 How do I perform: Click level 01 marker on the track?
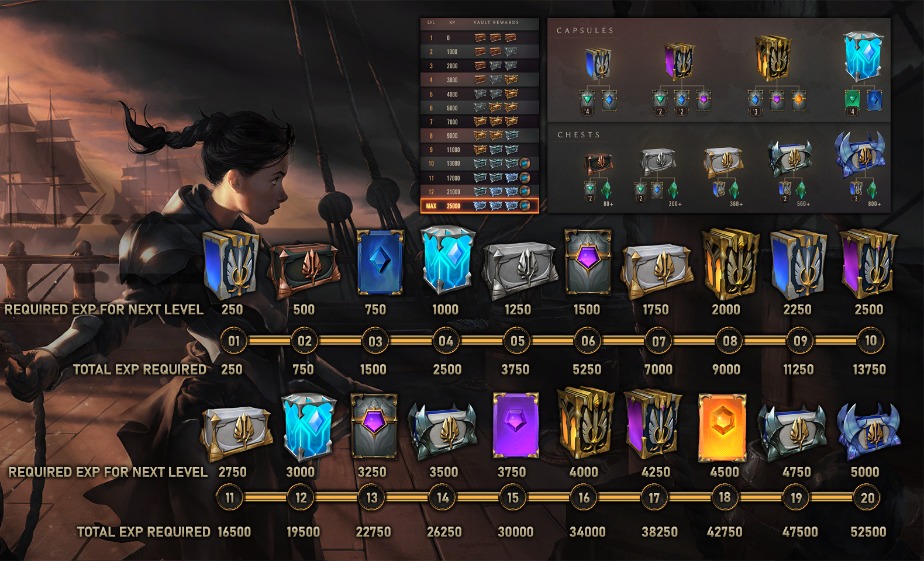pyautogui.click(x=234, y=341)
